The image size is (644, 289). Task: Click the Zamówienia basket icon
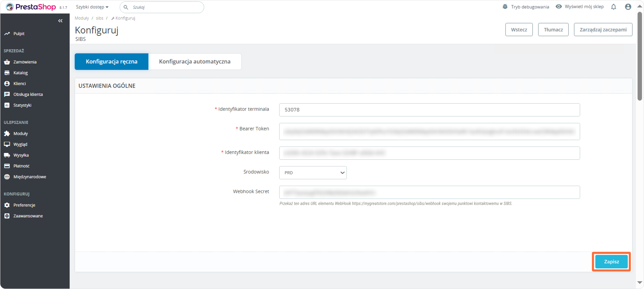tap(7, 62)
